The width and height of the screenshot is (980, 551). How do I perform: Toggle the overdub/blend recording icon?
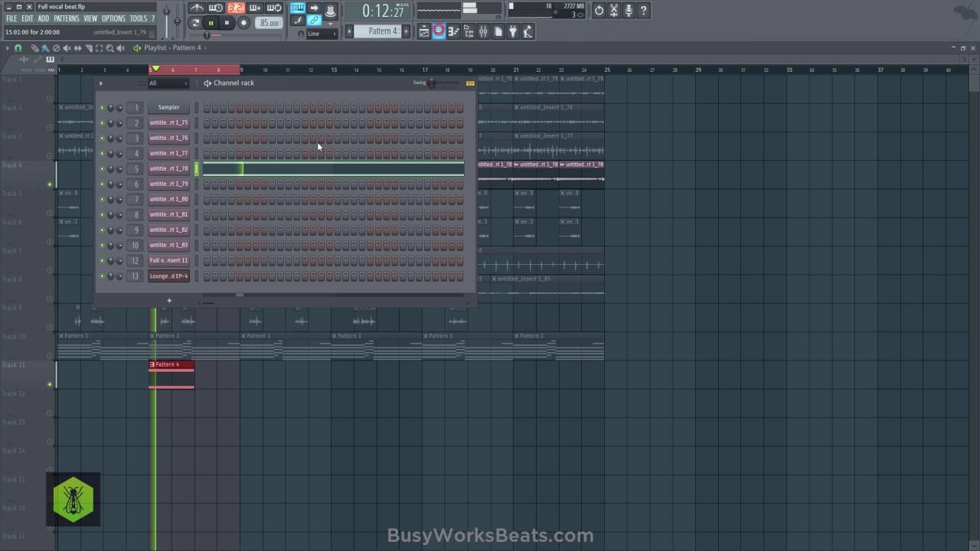(255, 8)
